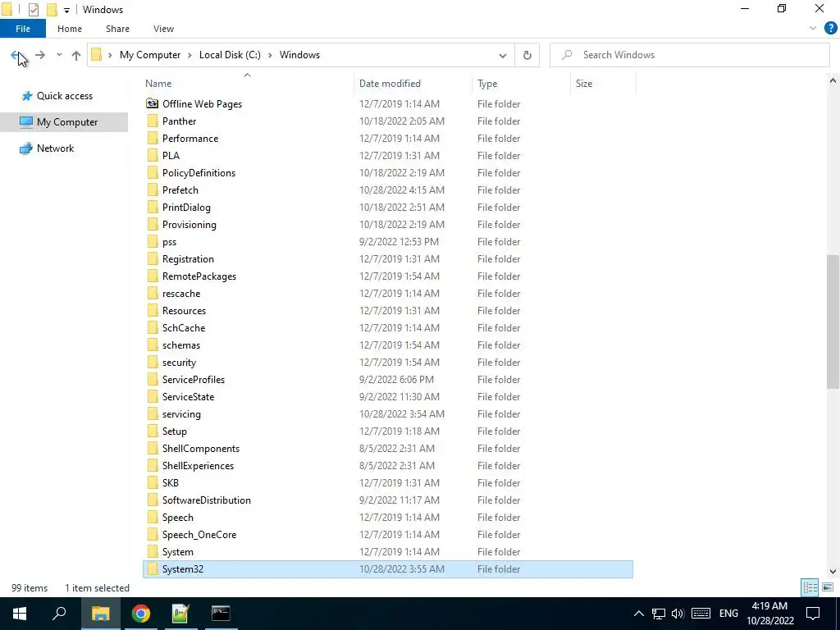
Task: Open Command Prompt from the taskbar
Action: (x=221, y=614)
